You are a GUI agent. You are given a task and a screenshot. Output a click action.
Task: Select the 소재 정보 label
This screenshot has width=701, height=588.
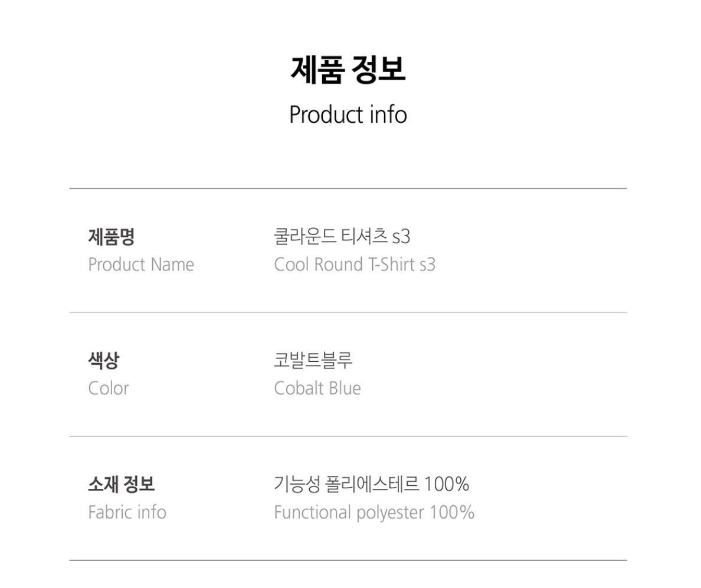(x=121, y=485)
